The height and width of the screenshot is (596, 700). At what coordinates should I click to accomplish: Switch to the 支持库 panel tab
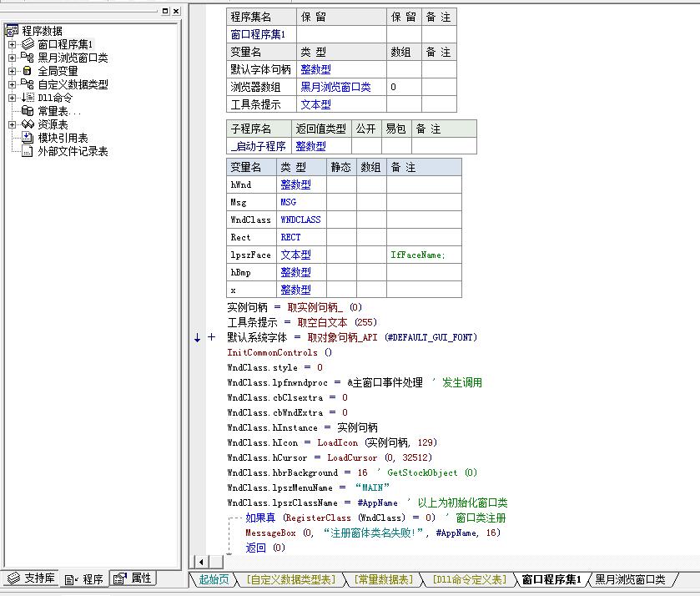click(31, 578)
